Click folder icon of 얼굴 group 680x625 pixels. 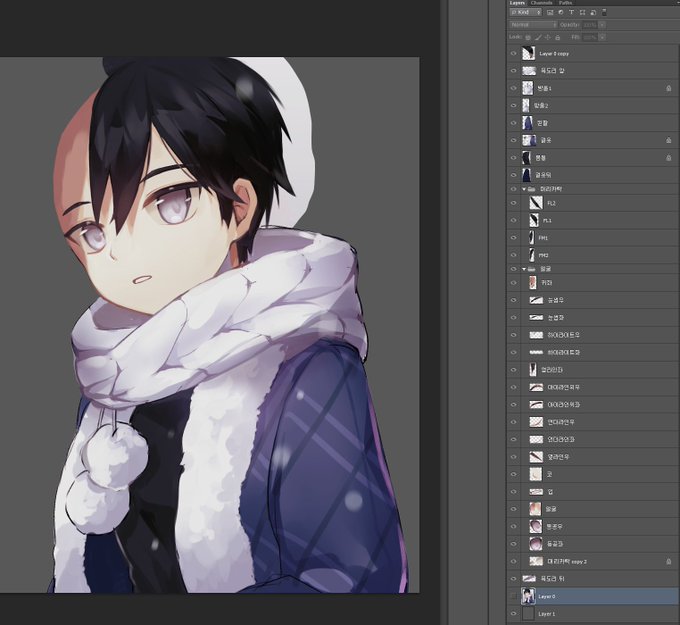click(x=531, y=269)
